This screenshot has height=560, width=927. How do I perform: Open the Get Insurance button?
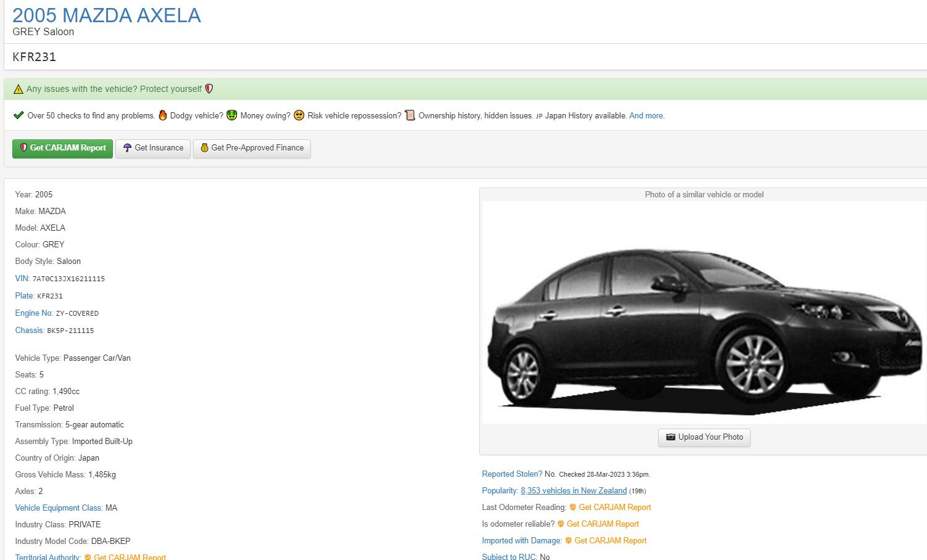[153, 148]
